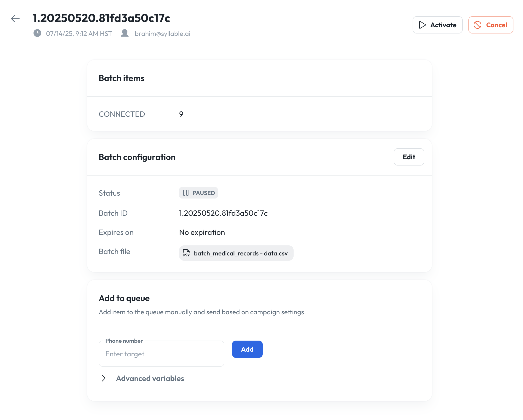Add the phone number to queue
This screenshot has height=420, width=523.
click(x=247, y=349)
